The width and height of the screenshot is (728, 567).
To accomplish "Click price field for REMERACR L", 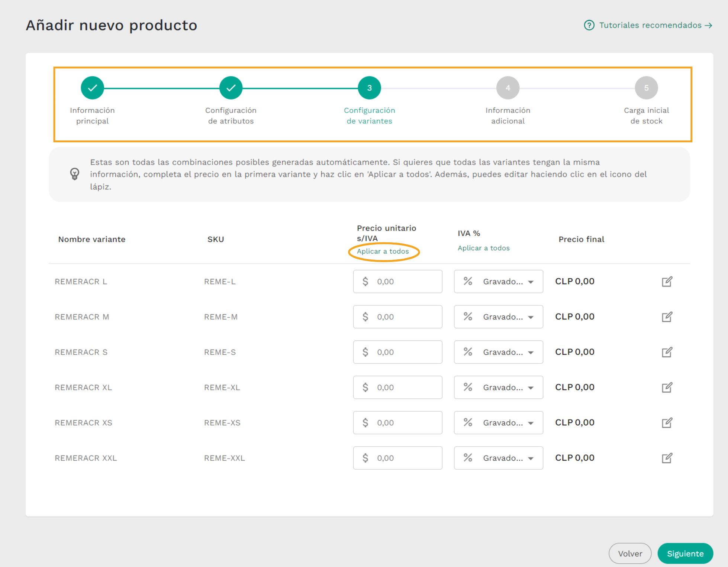I will (x=398, y=282).
